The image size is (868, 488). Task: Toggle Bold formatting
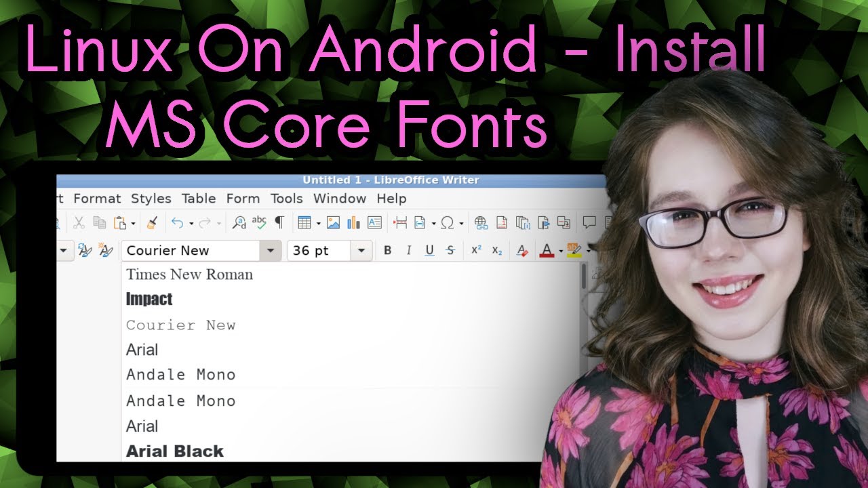388,251
